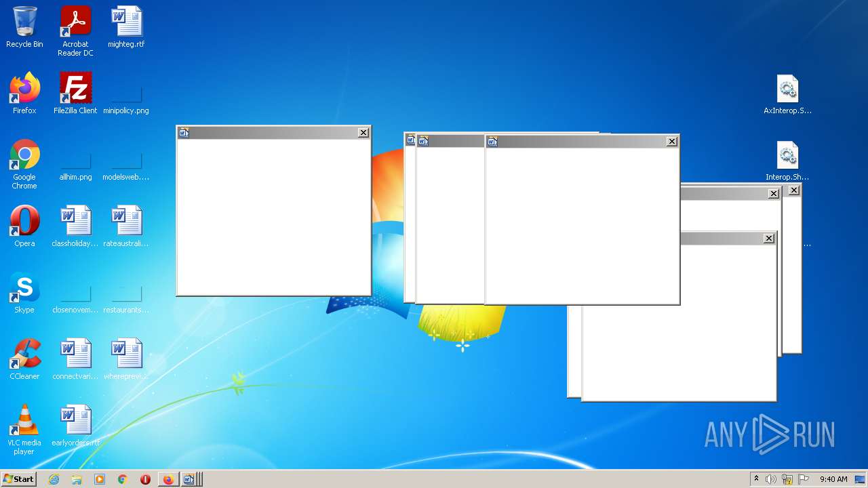Launch Opera from desktop shortcut

pos(24,226)
